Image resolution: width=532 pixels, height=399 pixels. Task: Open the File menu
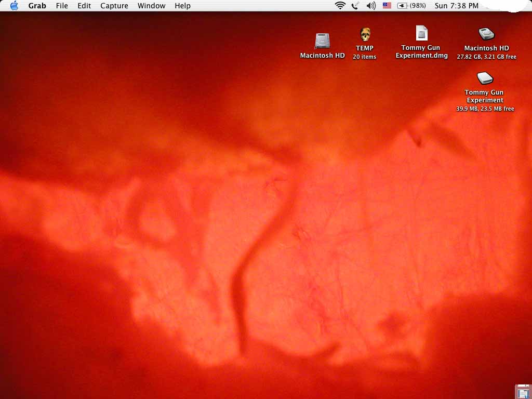[x=62, y=6]
